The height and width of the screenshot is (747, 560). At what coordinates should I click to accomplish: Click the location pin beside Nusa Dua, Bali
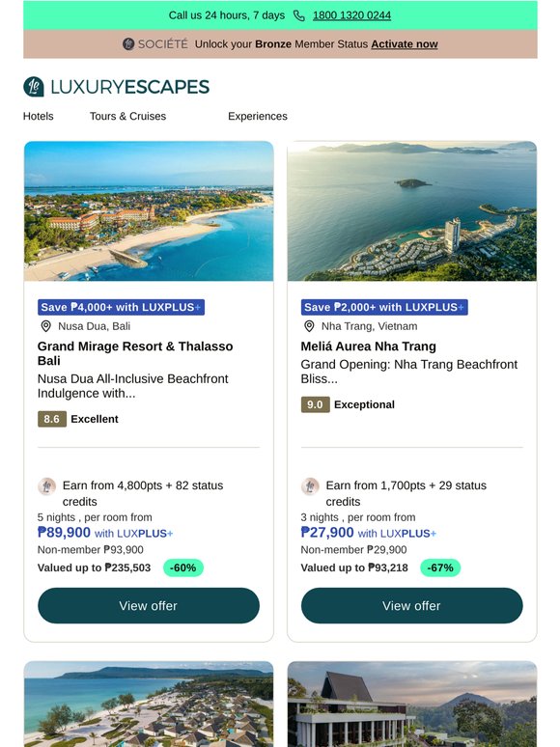[45, 326]
